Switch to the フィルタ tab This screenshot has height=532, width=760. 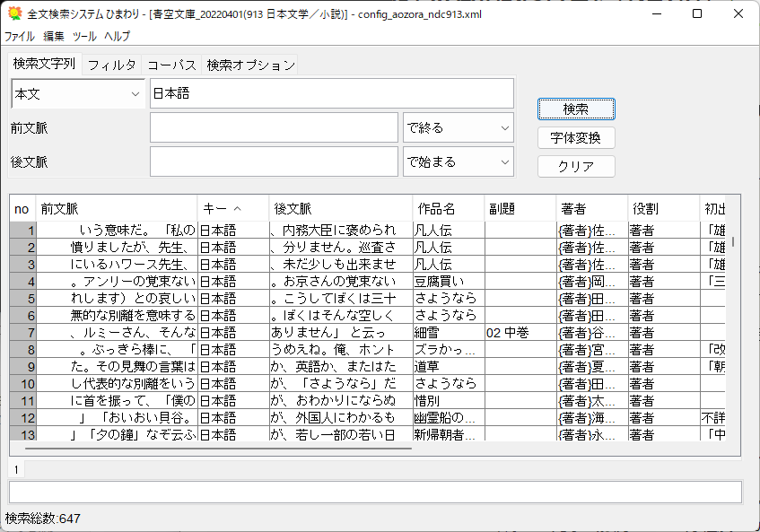(111, 65)
